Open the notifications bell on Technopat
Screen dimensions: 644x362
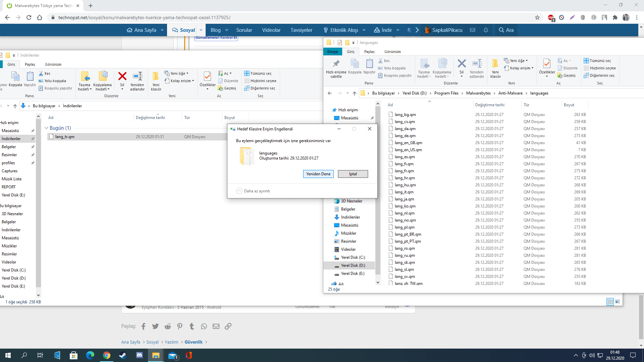pyautogui.click(x=486, y=30)
